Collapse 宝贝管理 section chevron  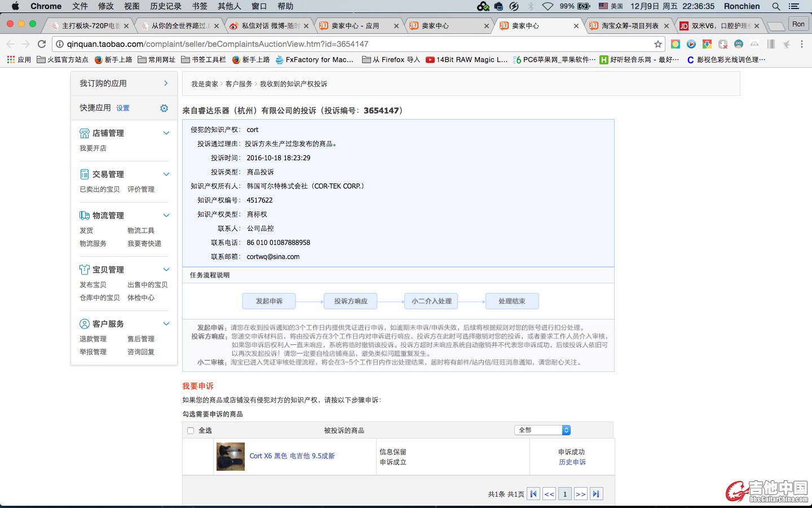[x=166, y=270]
